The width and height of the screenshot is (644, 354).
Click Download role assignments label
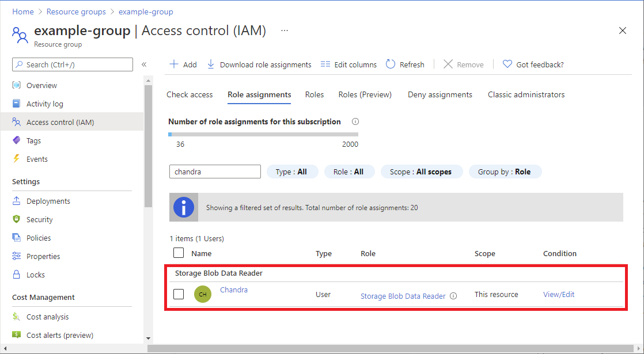pyautogui.click(x=266, y=64)
